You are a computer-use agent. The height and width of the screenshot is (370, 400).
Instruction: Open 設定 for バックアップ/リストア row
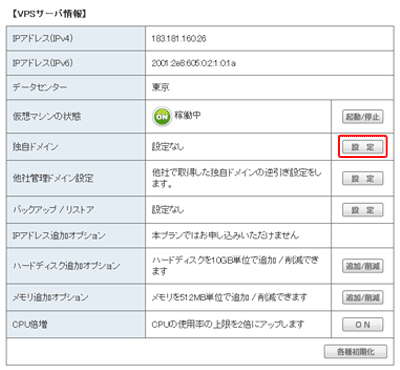363,210
